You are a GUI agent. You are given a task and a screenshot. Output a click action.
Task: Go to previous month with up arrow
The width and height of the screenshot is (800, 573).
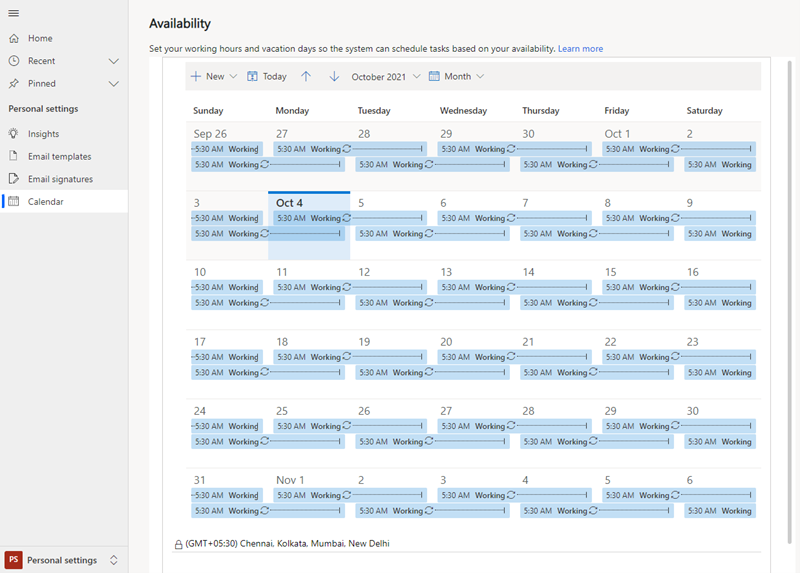pos(306,76)
